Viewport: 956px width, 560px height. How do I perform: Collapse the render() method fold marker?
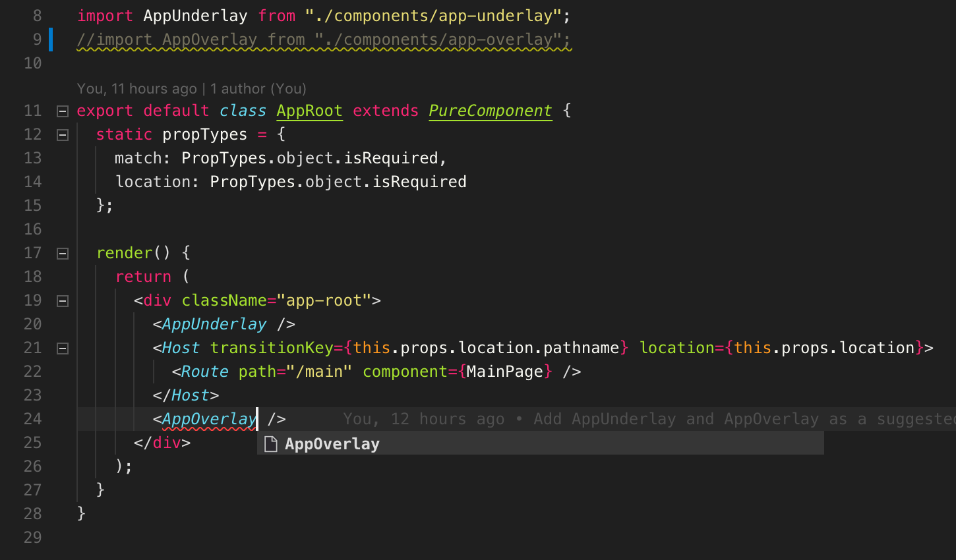(x=62, y=252)
